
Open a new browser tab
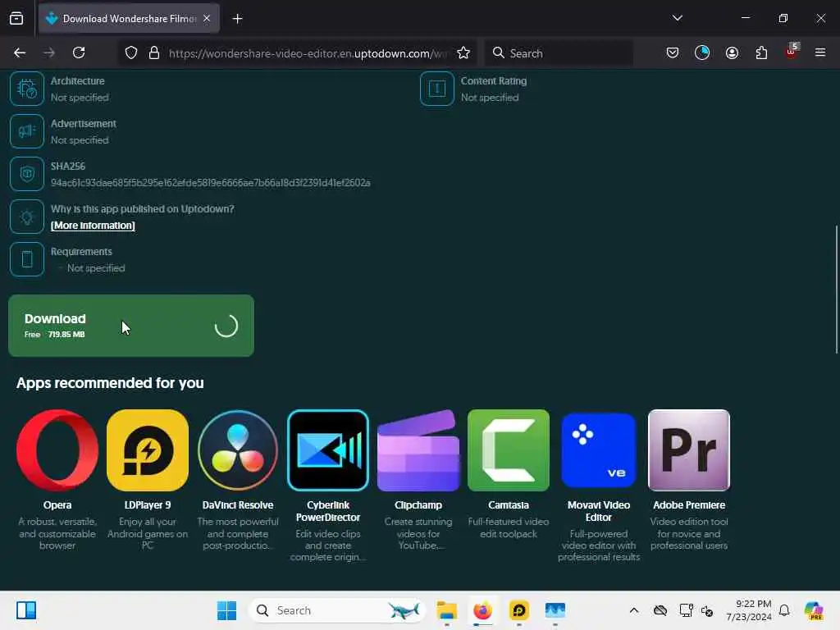[237, 19]
